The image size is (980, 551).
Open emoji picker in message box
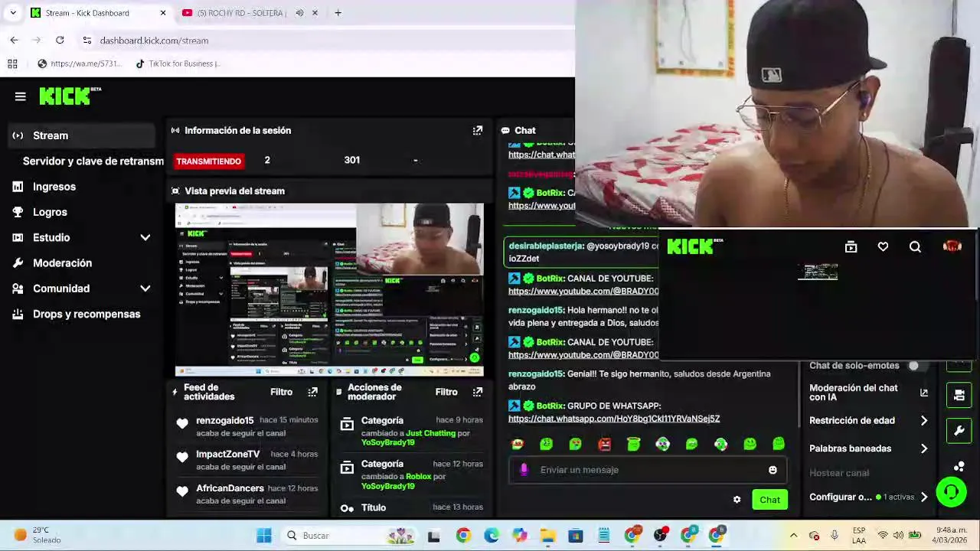coord(773,470)
